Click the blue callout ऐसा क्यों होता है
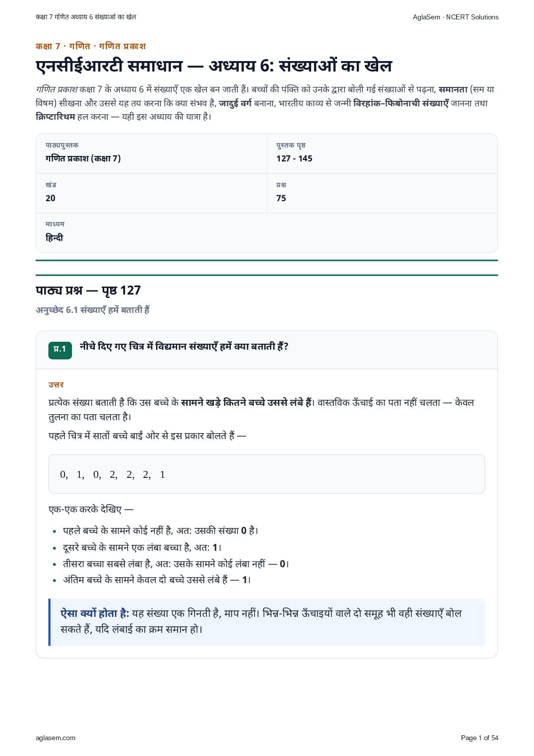Screen dimensions: 534x756 (267, 622)
